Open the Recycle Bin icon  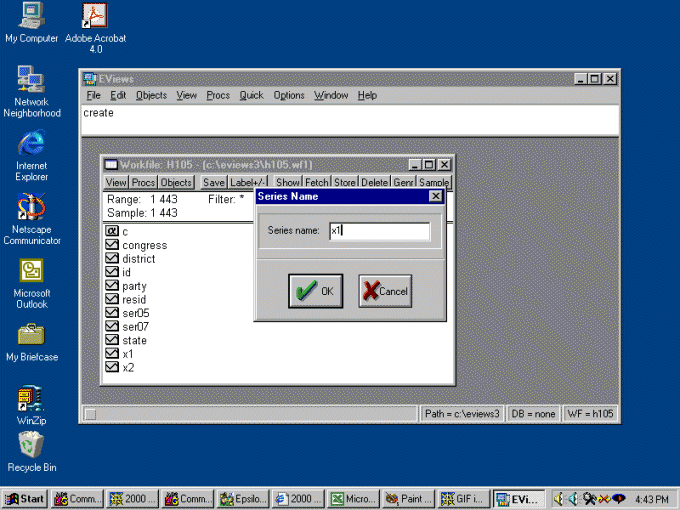coord(31,445)
